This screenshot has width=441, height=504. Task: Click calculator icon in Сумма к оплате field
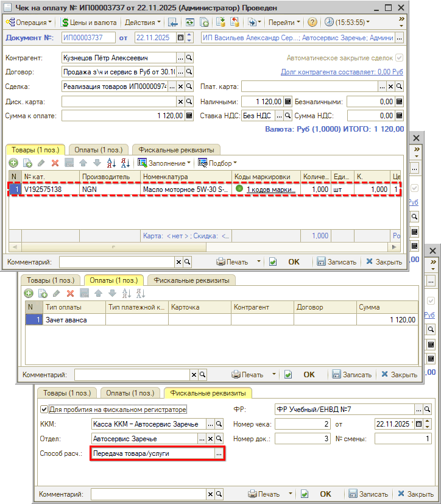pos(189,116)
